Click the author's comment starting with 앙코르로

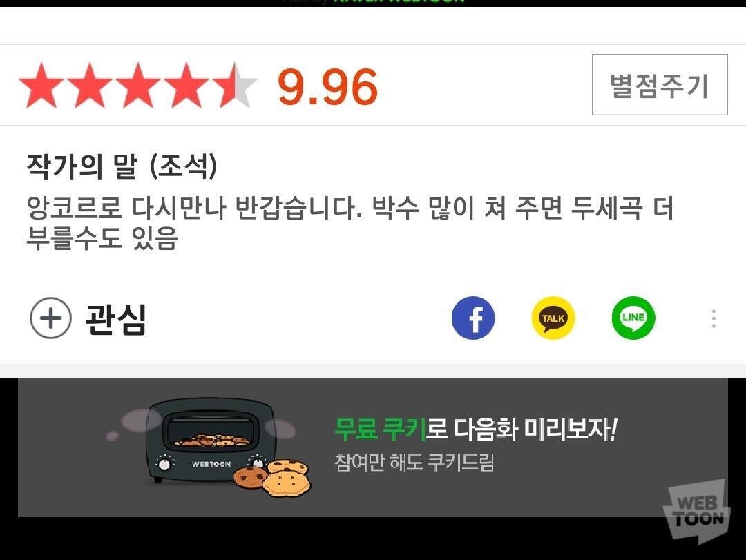click(x=350, y=222)
